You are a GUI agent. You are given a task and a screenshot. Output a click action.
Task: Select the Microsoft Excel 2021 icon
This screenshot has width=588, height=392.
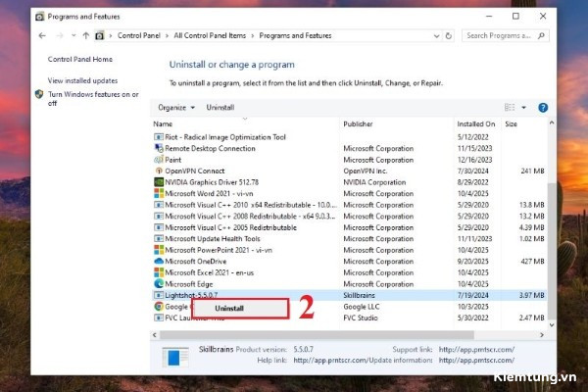pyautogui.click(x=159, y=272)
